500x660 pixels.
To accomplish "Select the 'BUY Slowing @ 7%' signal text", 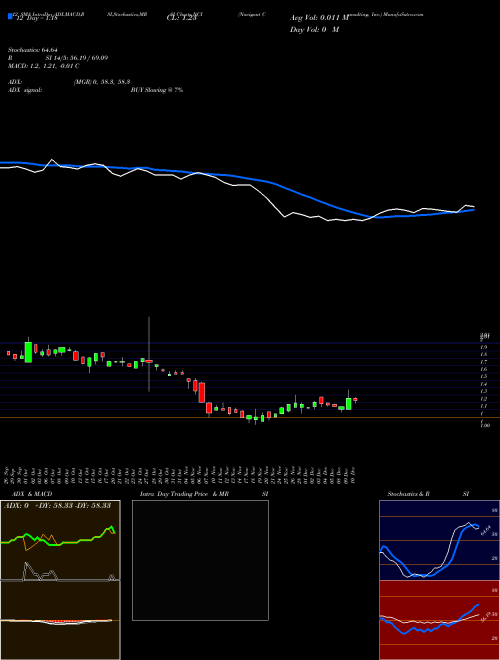I will tap(157, 90).
